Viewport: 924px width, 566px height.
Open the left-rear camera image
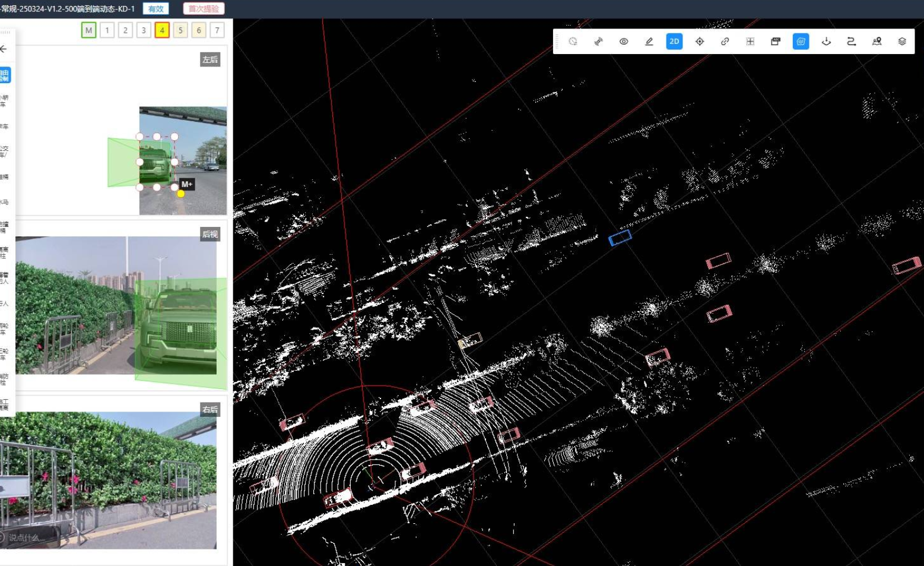point(183,160)
